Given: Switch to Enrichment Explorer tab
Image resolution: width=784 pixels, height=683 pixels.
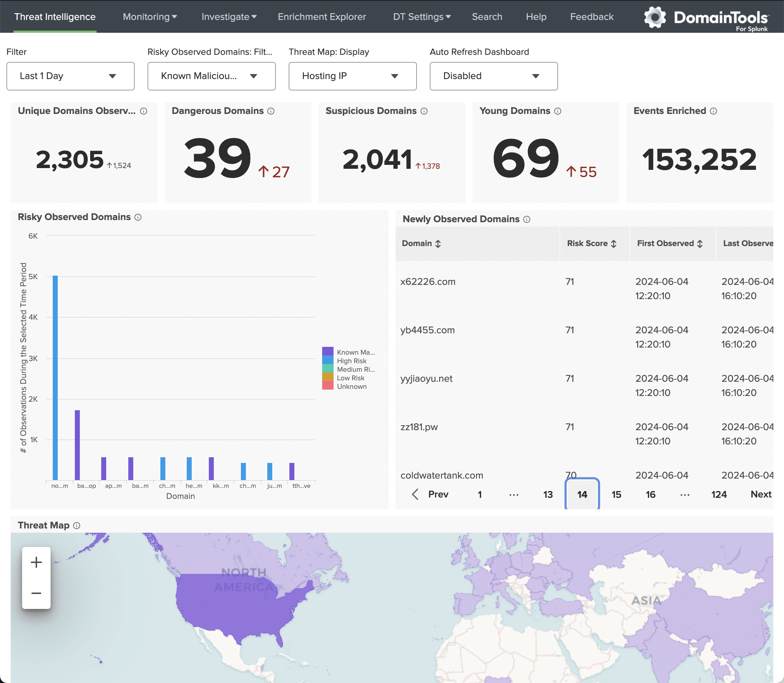Looking at the screenshot, I should click(321, 17).
